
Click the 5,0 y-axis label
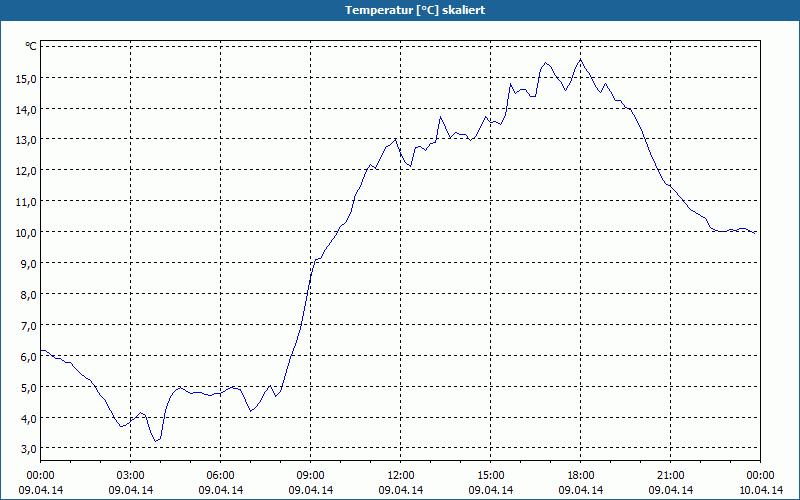click(30, 387)
